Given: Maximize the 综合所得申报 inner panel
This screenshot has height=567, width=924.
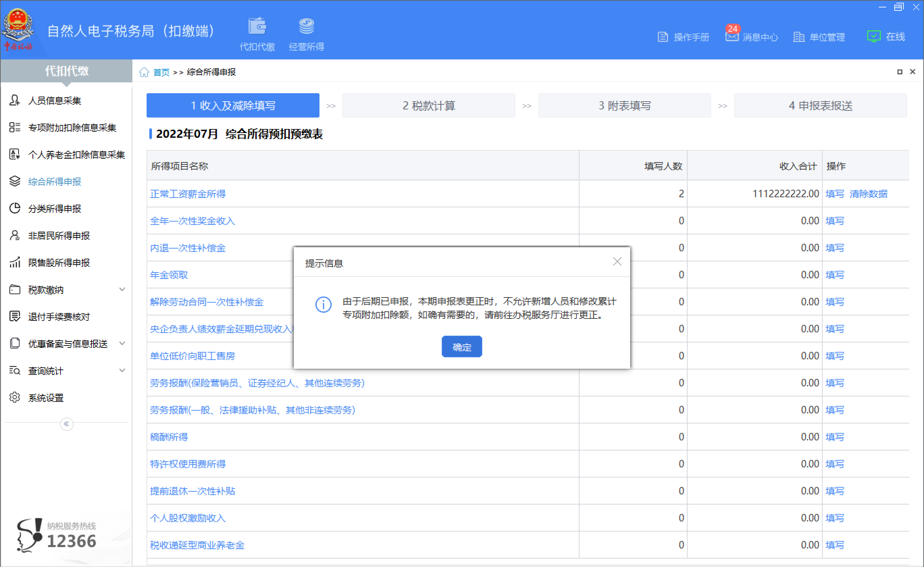Looking at the screenshot, I should click(x=900, y=72).
